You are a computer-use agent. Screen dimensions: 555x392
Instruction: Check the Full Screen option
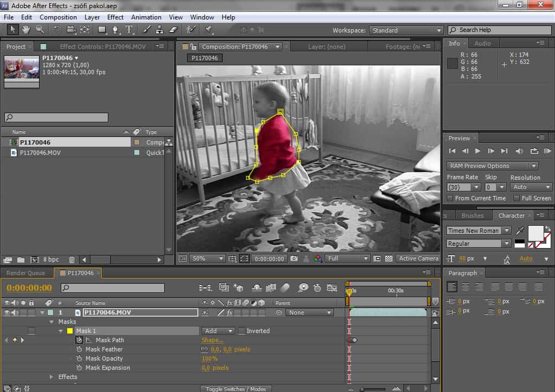coord(516,198)
